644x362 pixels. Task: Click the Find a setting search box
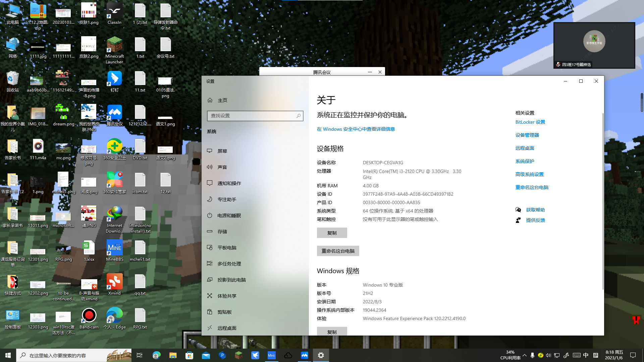pyautogui.click(x=255, y=116)
